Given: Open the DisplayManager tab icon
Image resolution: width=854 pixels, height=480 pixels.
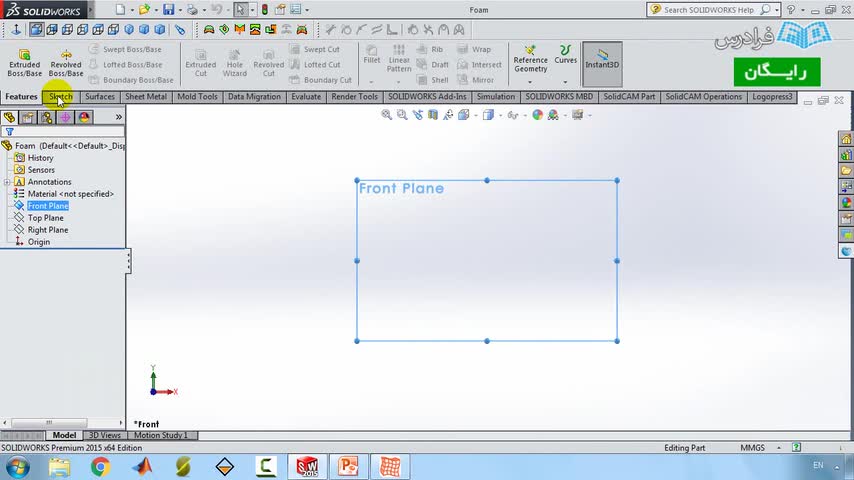Looking at the screenshot, I should [x=84, y=117].
